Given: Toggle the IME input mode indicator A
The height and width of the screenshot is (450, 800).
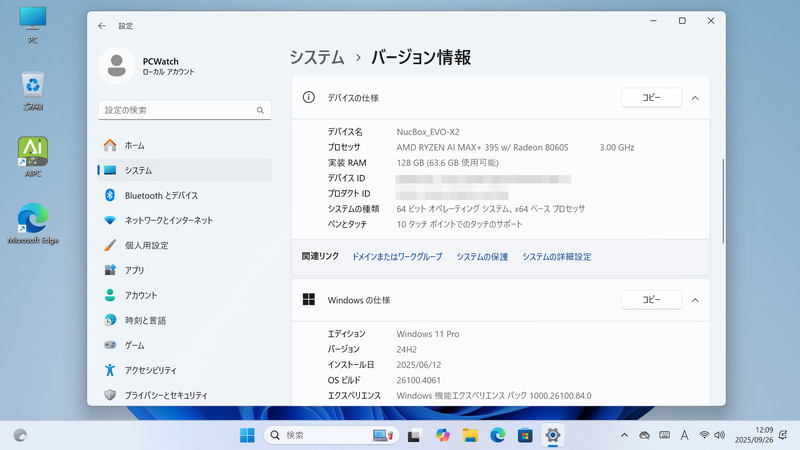Looking at the screenshot, I should 684,435.
